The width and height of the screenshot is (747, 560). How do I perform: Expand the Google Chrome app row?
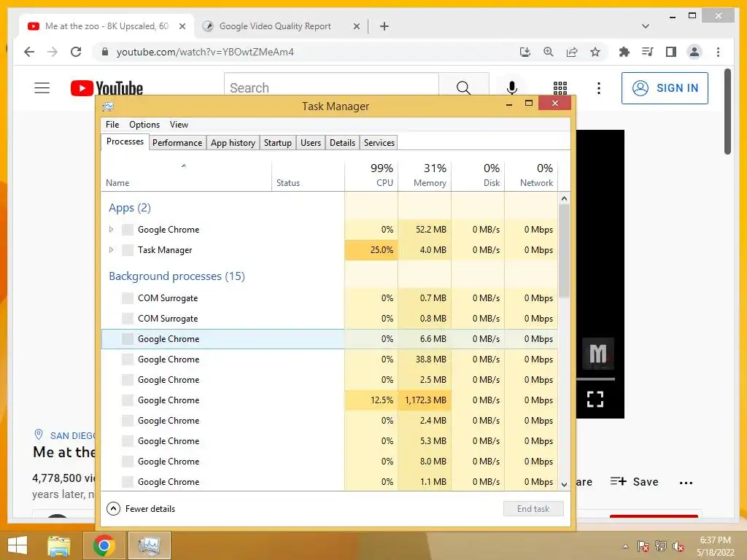coord(111,230)
